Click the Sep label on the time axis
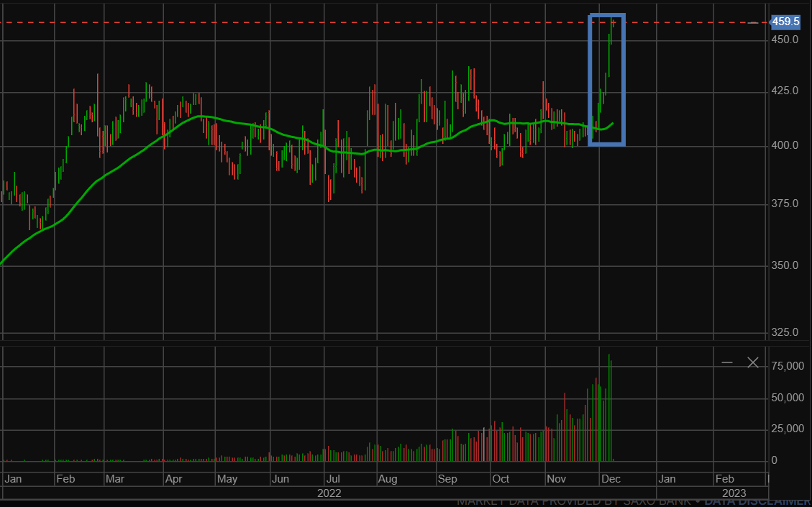This screenshot has width=812, height=507. tap(447, 479)
